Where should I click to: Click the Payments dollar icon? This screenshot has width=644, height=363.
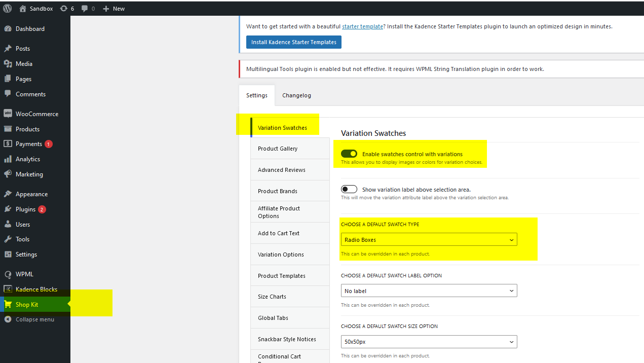pyautogui.click(x=8, y=144)
